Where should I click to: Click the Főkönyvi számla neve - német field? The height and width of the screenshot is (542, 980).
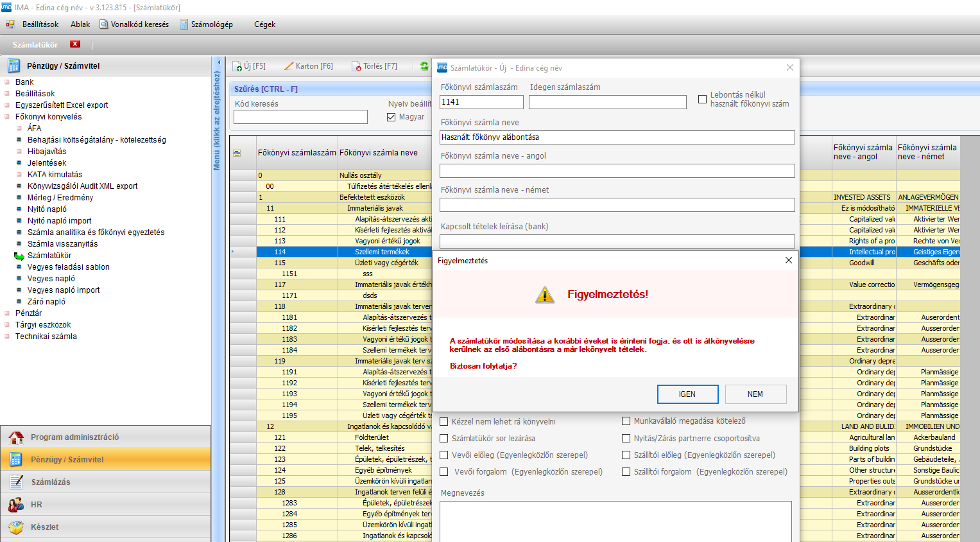tap(617, 205)
